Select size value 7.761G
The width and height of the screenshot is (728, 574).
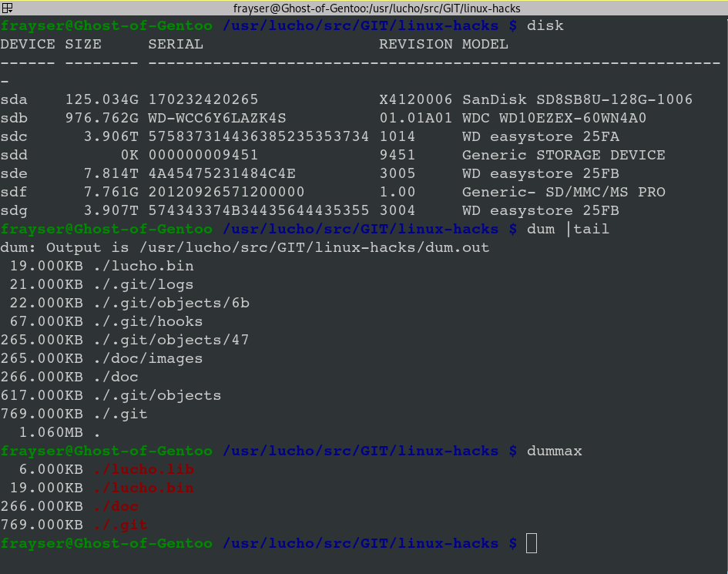(111, 192)
